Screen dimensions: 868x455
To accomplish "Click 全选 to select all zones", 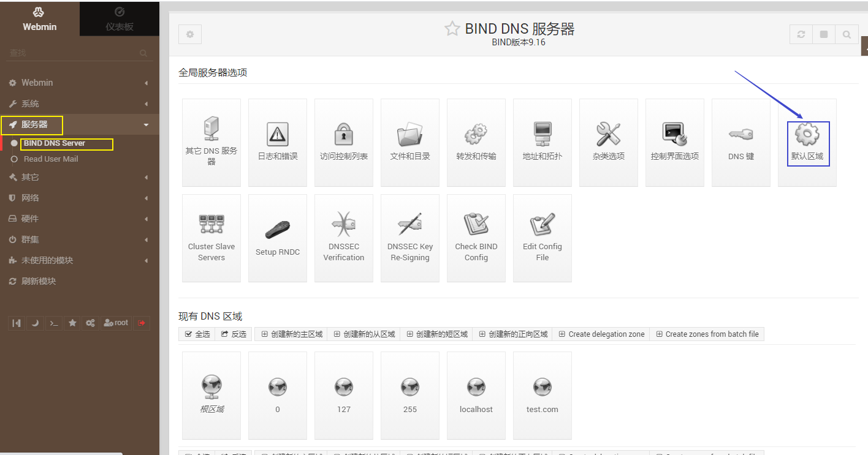I will click(x=197, y=334).
